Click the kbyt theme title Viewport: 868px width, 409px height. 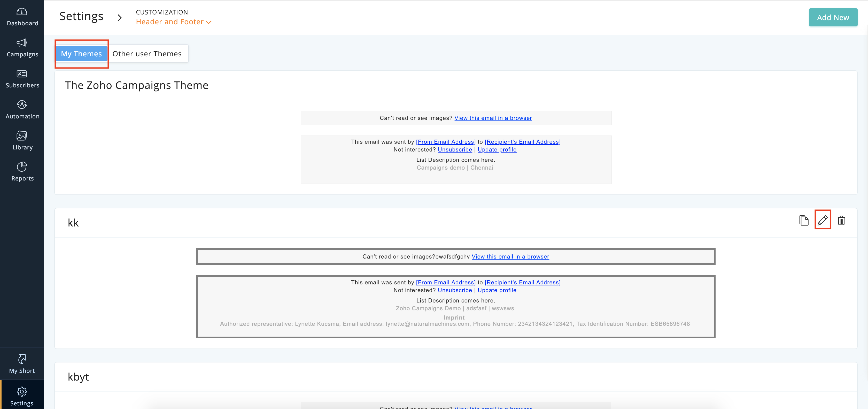point(78,377)
